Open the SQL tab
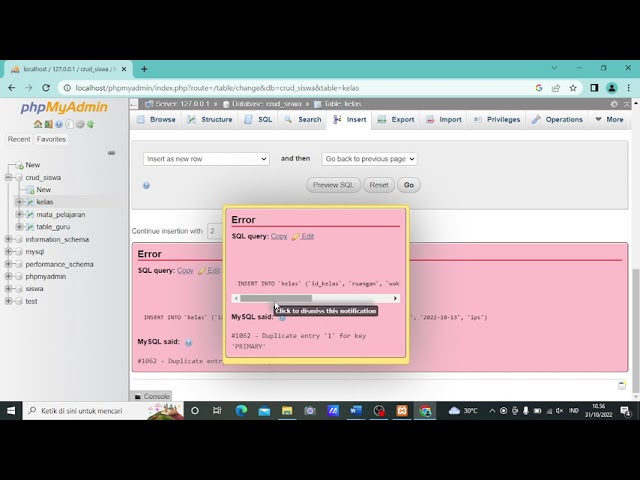 [x=258, y=120]
